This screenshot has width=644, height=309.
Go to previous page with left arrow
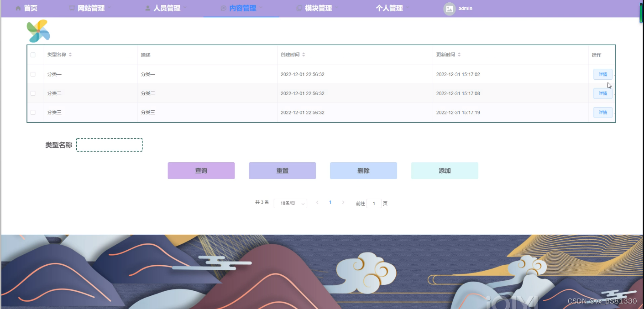(317, 202)
